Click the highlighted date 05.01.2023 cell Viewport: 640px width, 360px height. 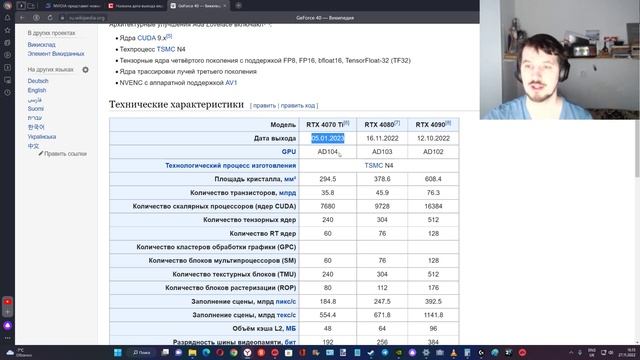coord(328,138)
